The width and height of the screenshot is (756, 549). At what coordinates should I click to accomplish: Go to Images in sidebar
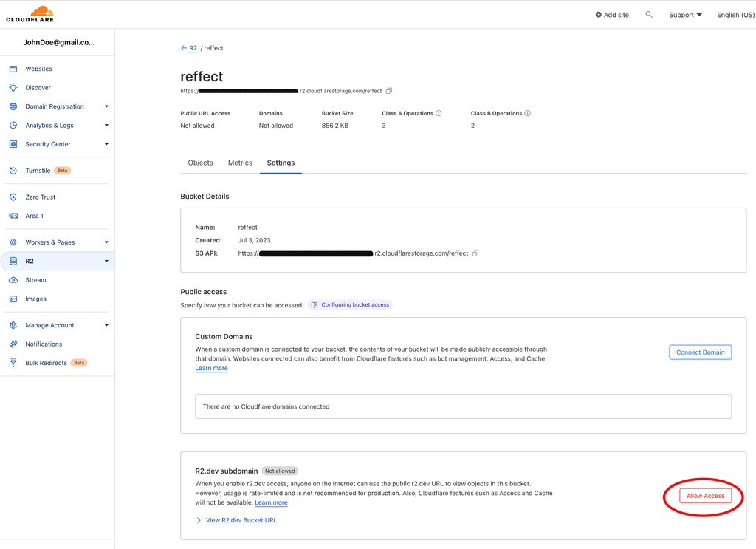coord(35,299)
